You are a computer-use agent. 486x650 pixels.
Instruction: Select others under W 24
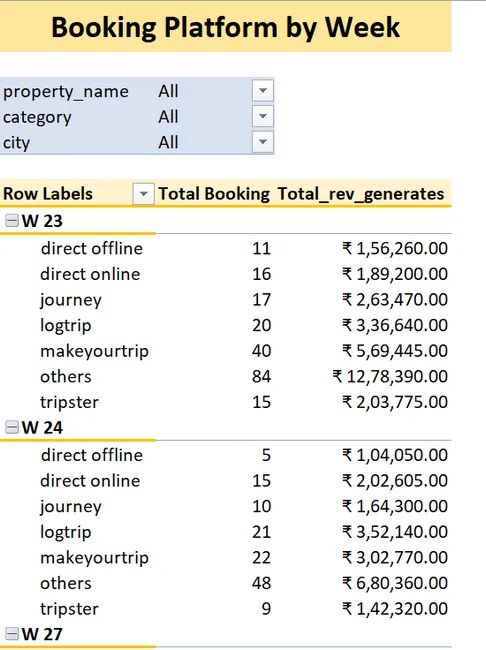(x=66, y=583)
